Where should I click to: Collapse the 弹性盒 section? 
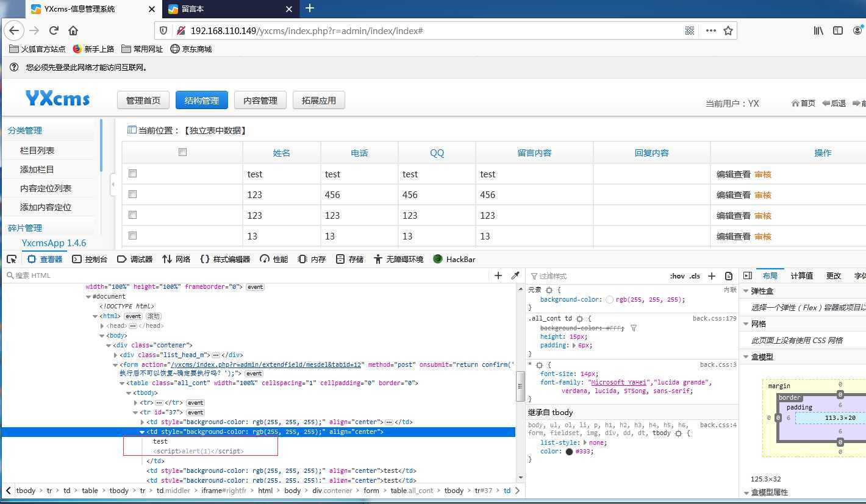click(x=746, y=291)
